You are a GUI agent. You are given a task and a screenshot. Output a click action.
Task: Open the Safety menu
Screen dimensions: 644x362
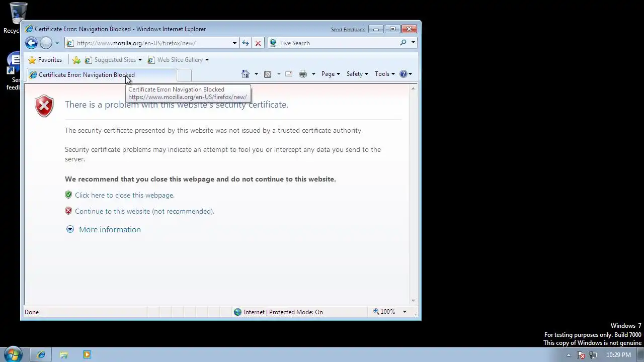pos(357,74)
